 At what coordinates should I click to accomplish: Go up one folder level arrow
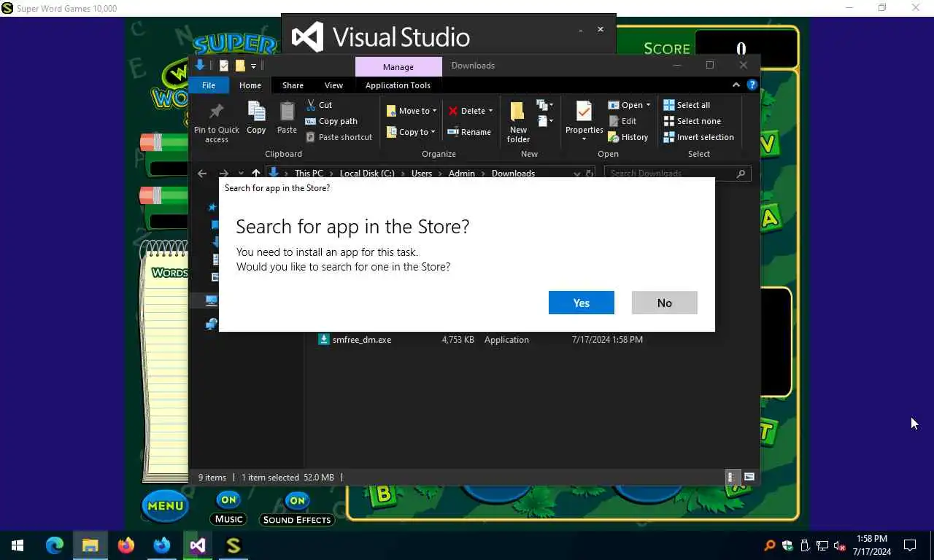click(255, 174)
